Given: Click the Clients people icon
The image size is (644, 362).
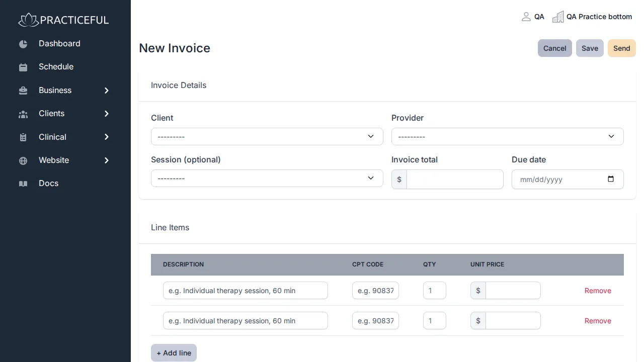Looking at the screenshot, I should (x=23, y=114).
